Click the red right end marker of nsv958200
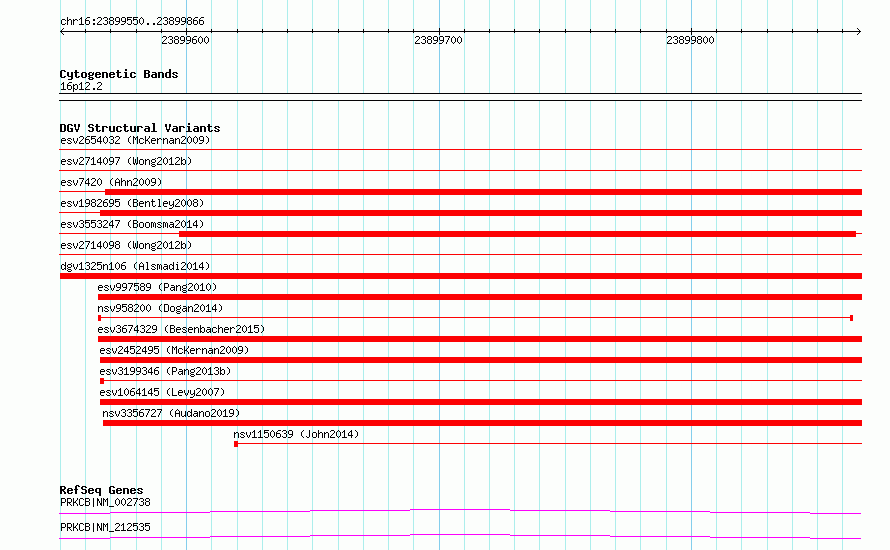 pos(851,318)
